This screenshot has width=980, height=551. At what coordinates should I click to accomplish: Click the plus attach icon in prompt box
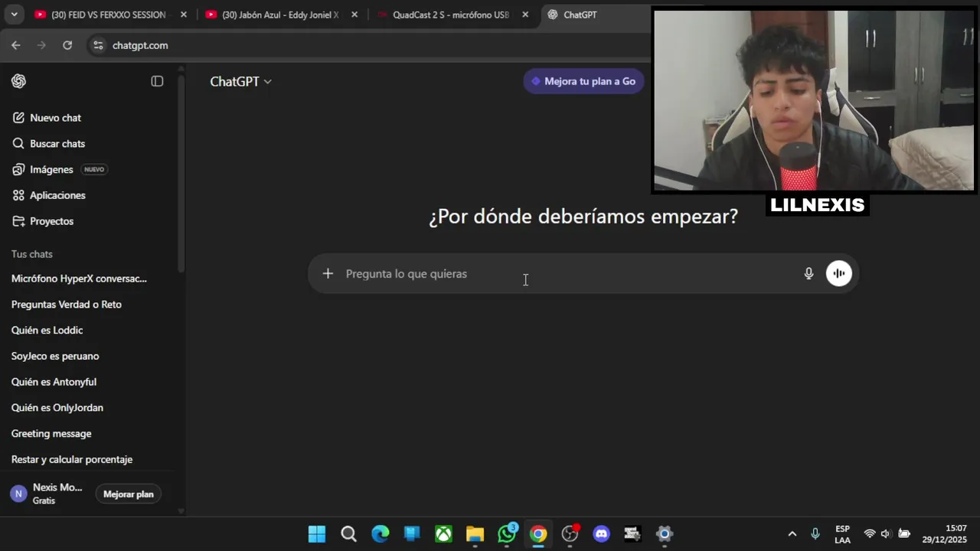tap(328, 273)
